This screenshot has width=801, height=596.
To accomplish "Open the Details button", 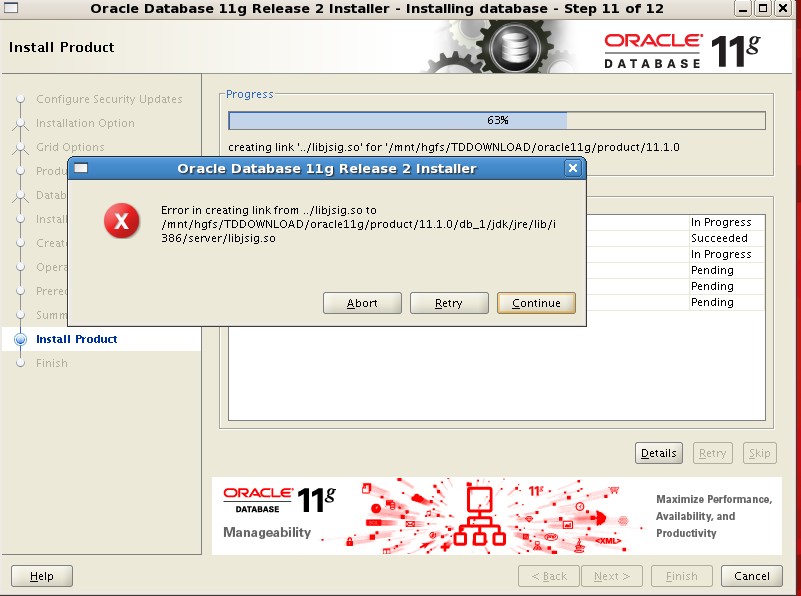I will [x=658, y=453].
